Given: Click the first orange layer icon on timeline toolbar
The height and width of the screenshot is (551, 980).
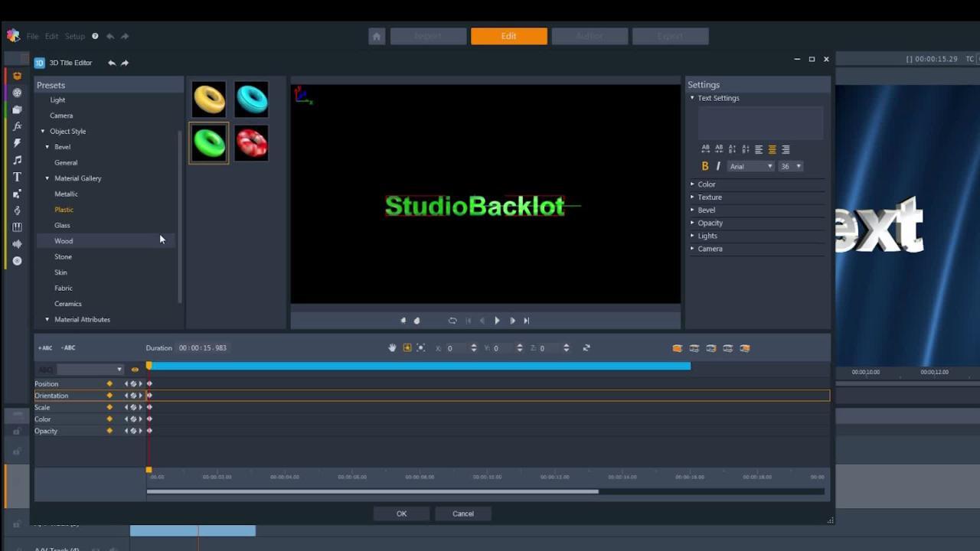Looking at the screenshot, I should [x=677, y=348].
